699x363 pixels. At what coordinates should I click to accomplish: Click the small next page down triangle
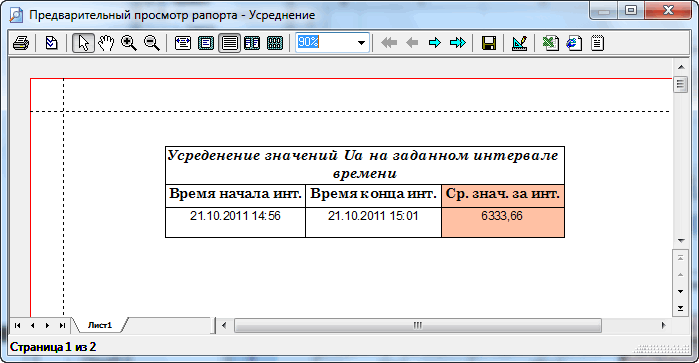pyautogui.click(x=680, y=292)
